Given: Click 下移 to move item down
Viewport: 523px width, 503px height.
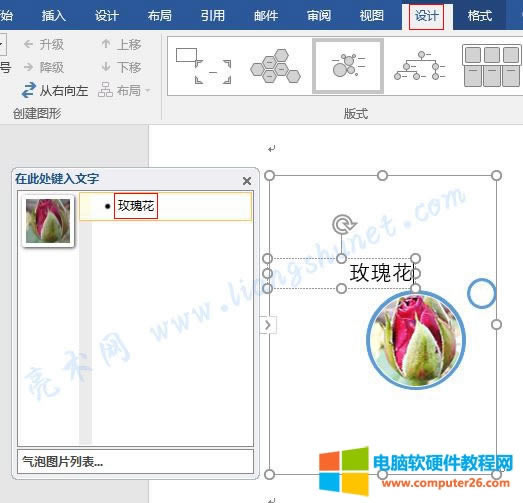Looking at the screenshot, I should coord(121,67).
